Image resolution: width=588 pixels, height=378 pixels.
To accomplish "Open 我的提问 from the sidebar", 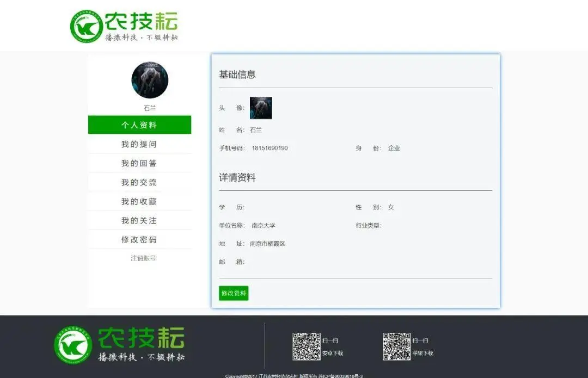I will coord(139,144).
